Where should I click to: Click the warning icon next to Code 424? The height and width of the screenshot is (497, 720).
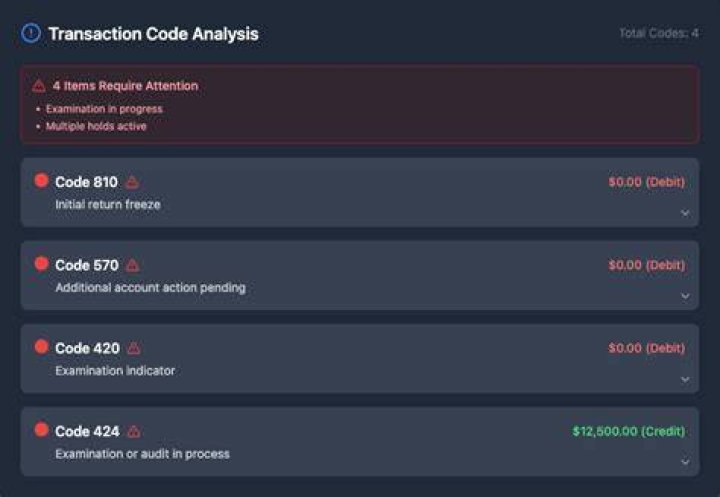pyautogui.click(x=134, y=432)
